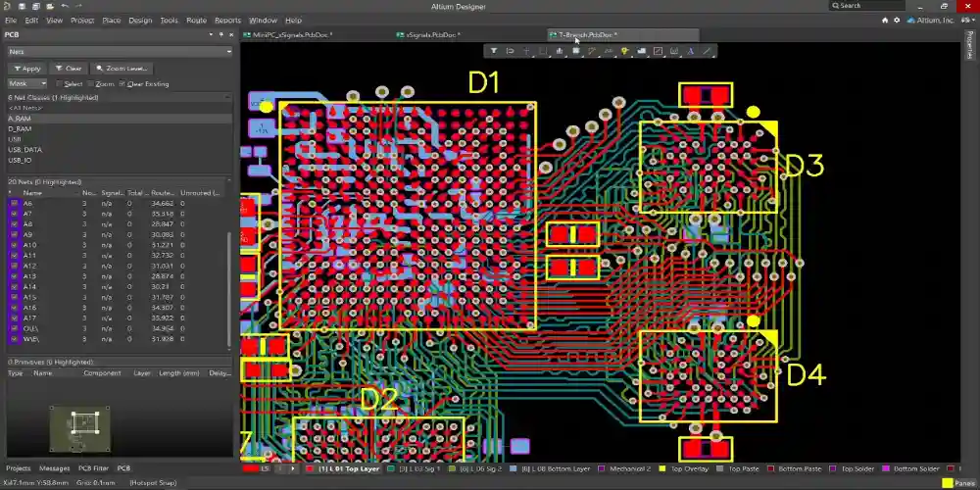Click the LS layer set color swatch
The image size is (980, 490).
click(251, 468)
